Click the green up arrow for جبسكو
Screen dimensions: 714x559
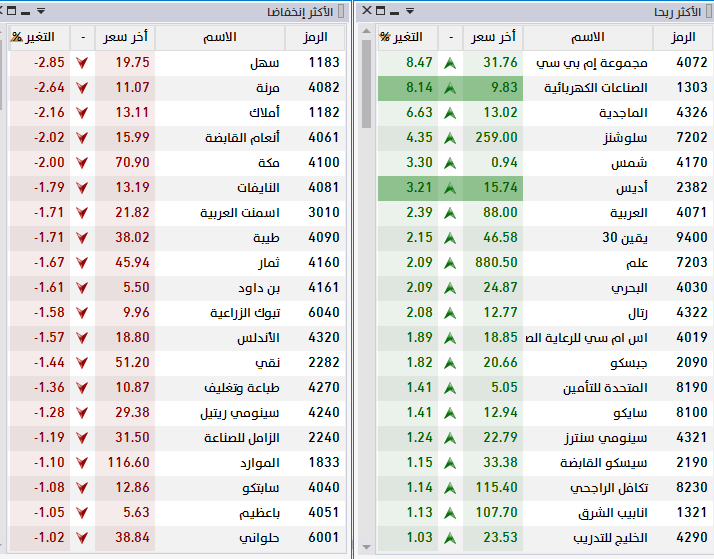click(x=450, y=363)
